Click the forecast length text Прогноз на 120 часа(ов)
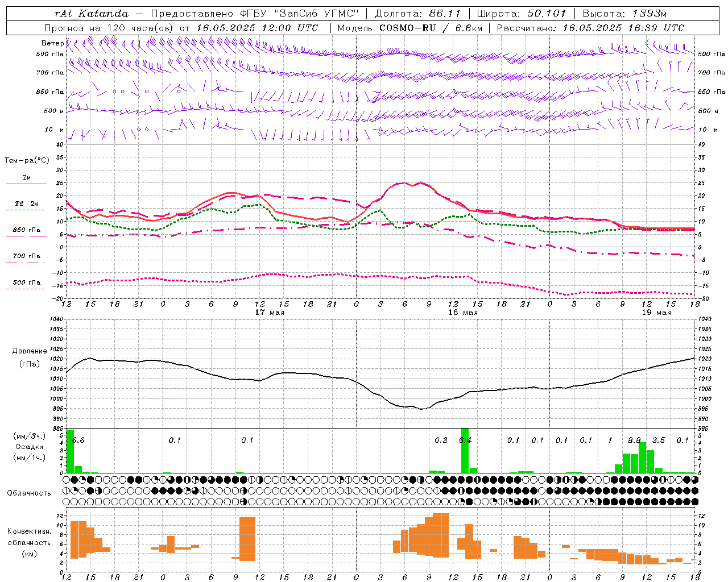 pyautogui.click(x=109, y=27)
